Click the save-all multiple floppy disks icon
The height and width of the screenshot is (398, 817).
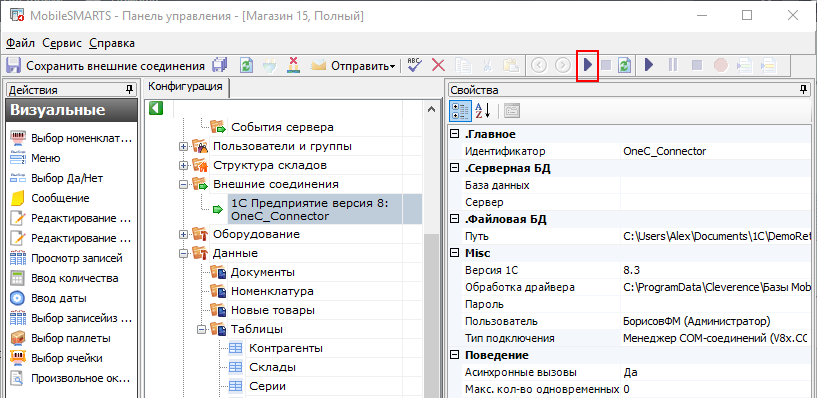[x=220, y=66]
